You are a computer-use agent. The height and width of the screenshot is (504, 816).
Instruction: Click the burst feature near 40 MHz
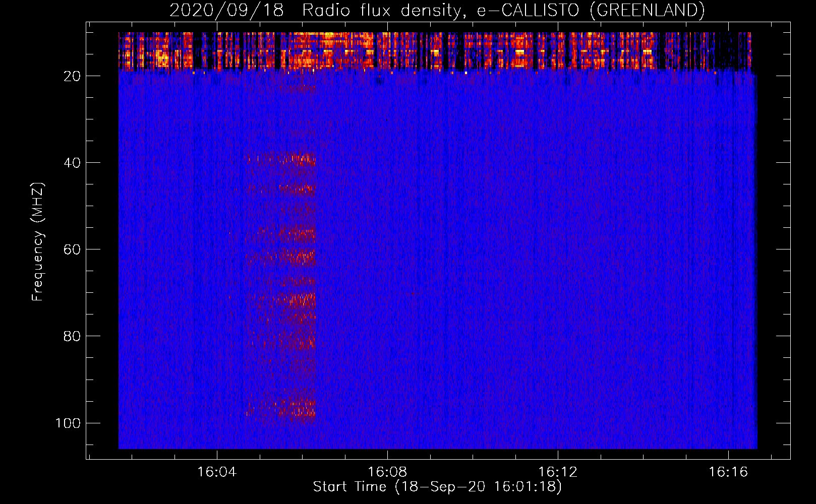coord(281,159)
